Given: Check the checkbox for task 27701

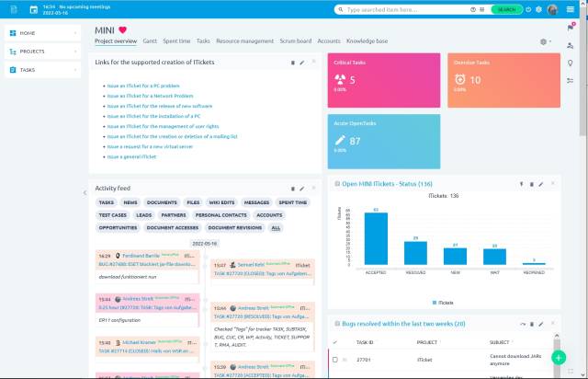Looking at the screenshot, I should click(335, 360).
